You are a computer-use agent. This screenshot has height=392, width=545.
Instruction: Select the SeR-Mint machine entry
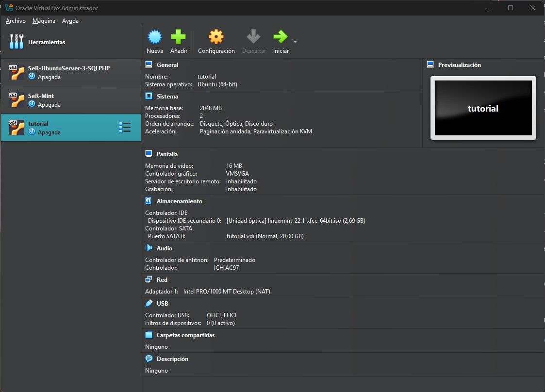click(x=70, y=100)
